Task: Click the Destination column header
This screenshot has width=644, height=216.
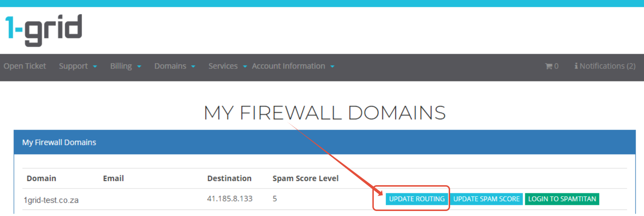Action: tap(229, 178)
